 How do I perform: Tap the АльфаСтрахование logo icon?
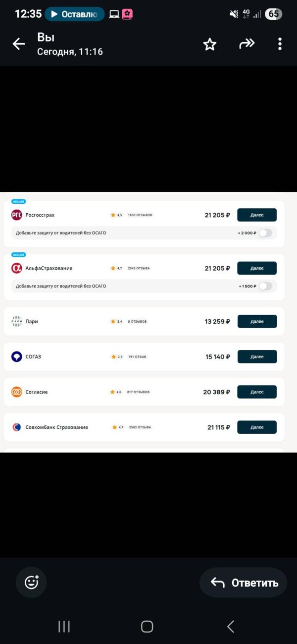coord(17,268)
